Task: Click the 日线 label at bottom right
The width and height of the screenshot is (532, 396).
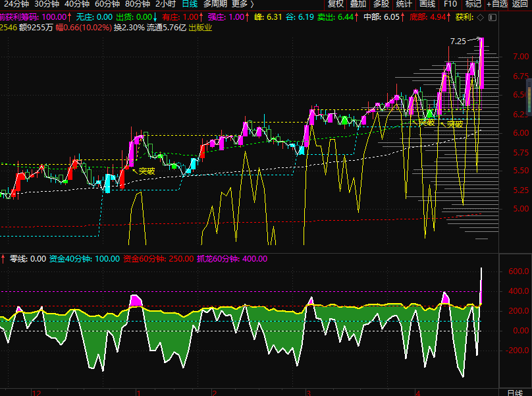Action: [516, 391]
